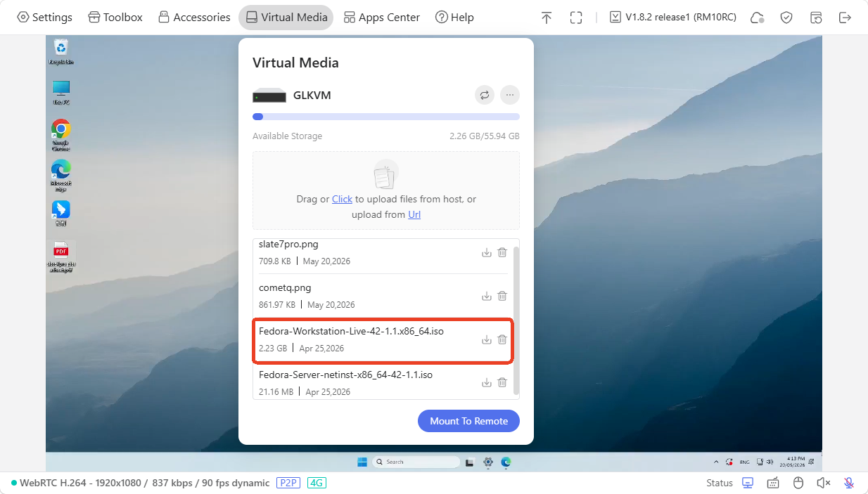
Task: Click the Mount To Remote button
Action: click(x=468, y=421)
